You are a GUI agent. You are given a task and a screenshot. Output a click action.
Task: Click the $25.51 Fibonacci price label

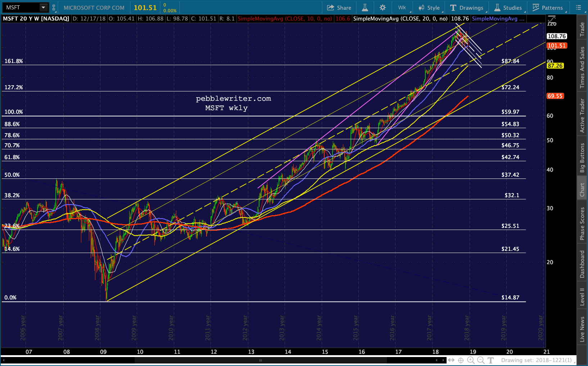pos(510,226)
